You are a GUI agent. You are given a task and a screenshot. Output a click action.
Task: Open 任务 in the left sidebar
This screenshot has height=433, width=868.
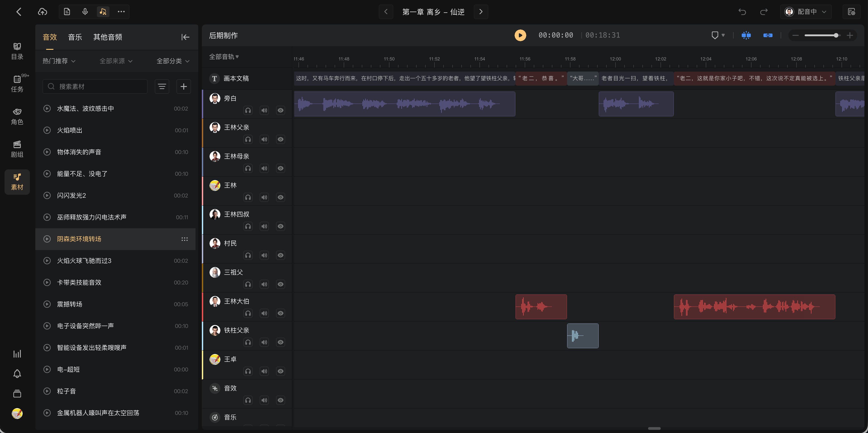[x=17, y=84]
